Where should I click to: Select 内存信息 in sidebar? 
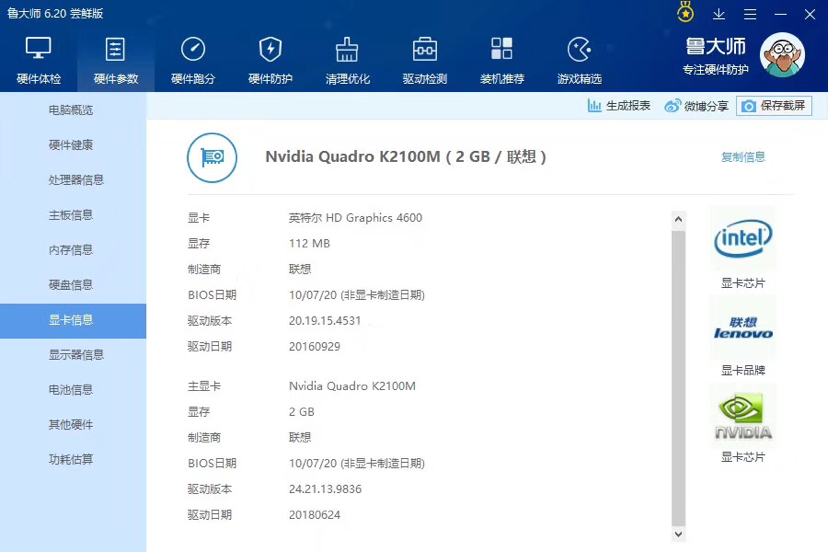[x=71, y=250]
